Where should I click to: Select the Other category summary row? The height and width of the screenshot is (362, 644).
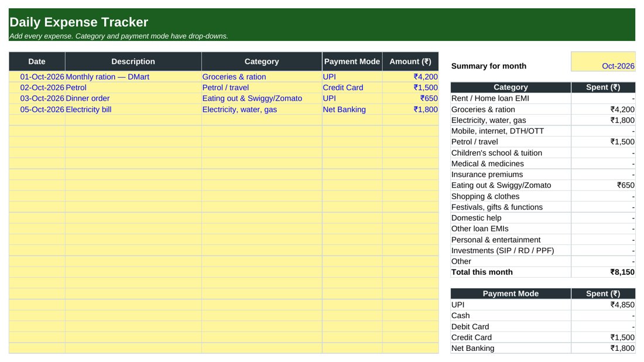543,261
